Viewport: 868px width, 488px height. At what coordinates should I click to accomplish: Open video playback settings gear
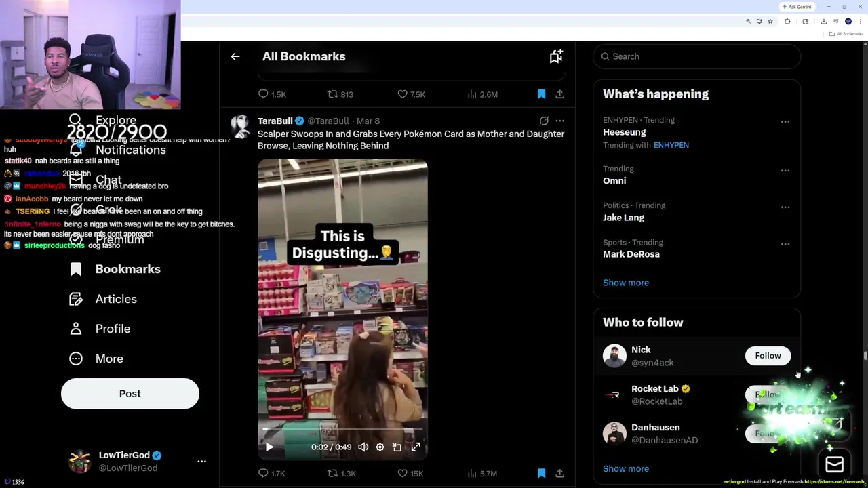(x=380, y=447)
